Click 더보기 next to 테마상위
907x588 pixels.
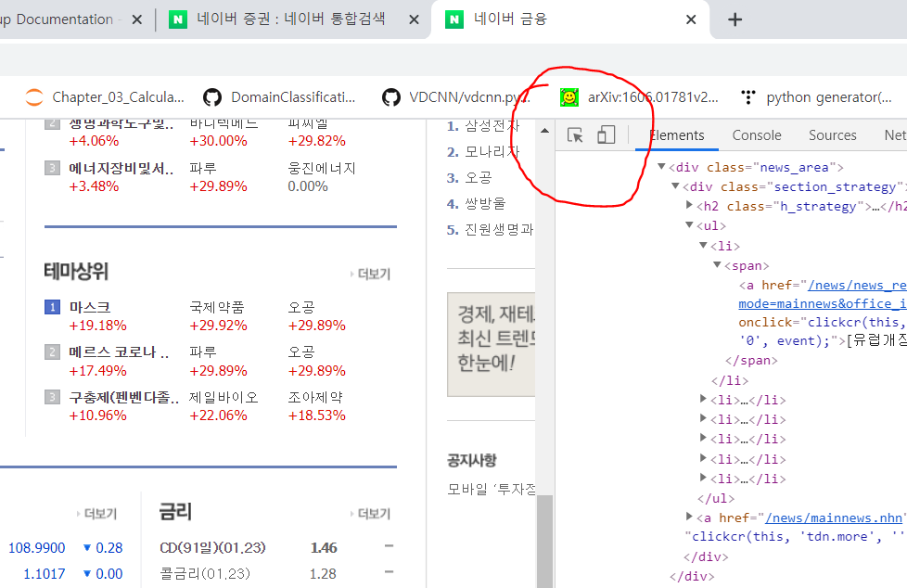tap(371, 274)
